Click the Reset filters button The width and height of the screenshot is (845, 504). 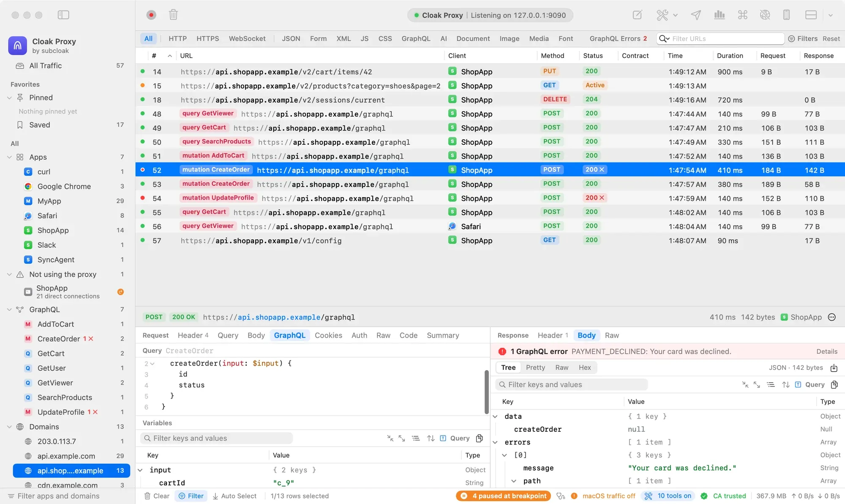tap(831, 38)
